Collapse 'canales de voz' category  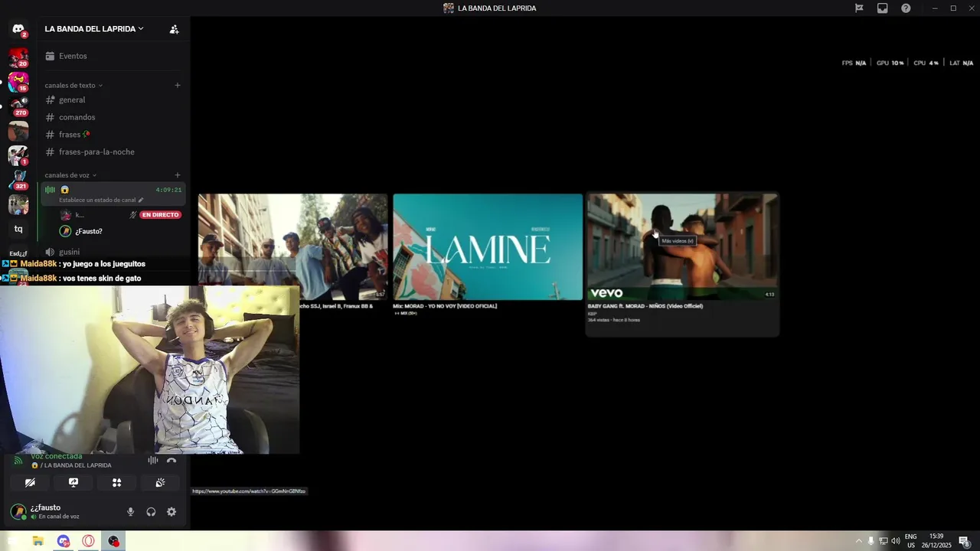(70, 175)
